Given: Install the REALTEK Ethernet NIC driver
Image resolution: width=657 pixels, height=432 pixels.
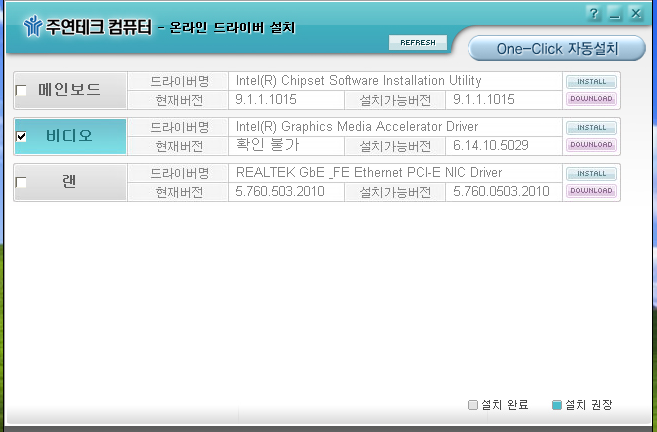Looking at the screenshot, I should [591, 174].
